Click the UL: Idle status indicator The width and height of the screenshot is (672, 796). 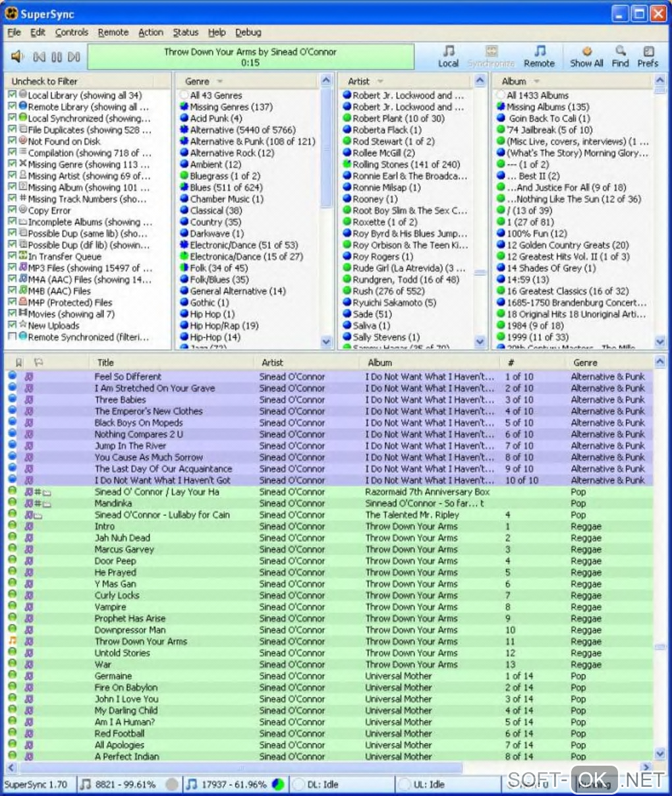pyautogui.click(x=422, y=784)
